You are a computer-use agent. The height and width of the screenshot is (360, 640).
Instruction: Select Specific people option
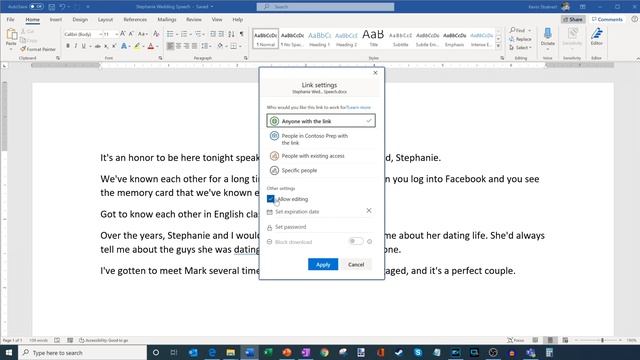(x=321, y=170)
